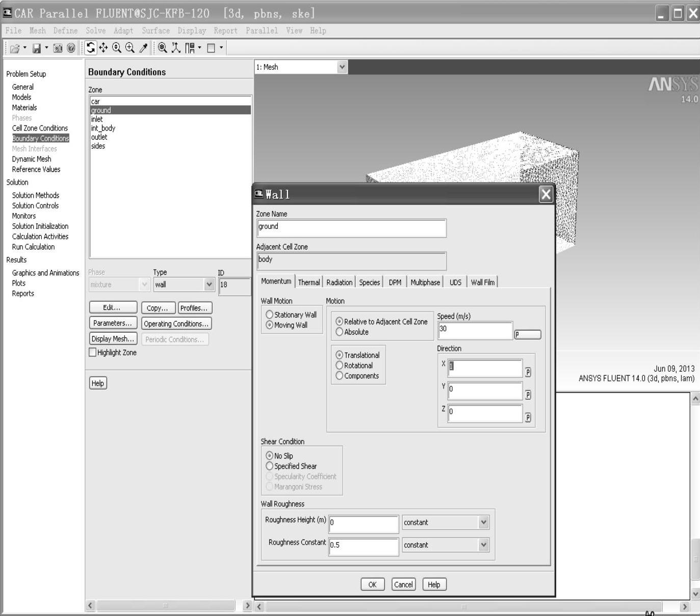
Task: Select the pan (translate) view tool
Action: tap(103, 48)
